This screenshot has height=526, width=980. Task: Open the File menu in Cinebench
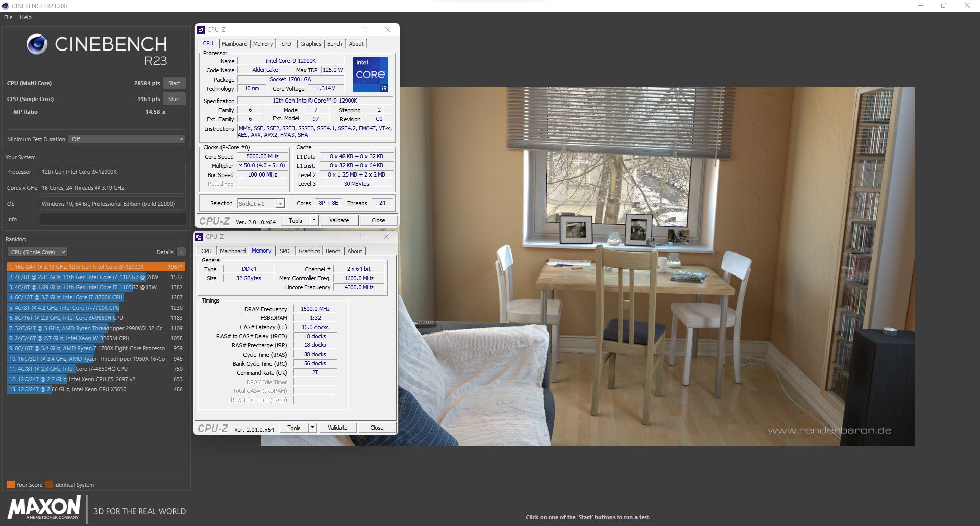[x=8, y=17]
